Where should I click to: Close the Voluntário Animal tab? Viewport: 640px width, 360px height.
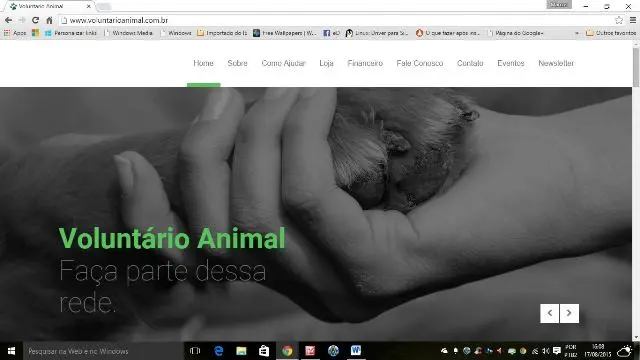coord(89,6)
